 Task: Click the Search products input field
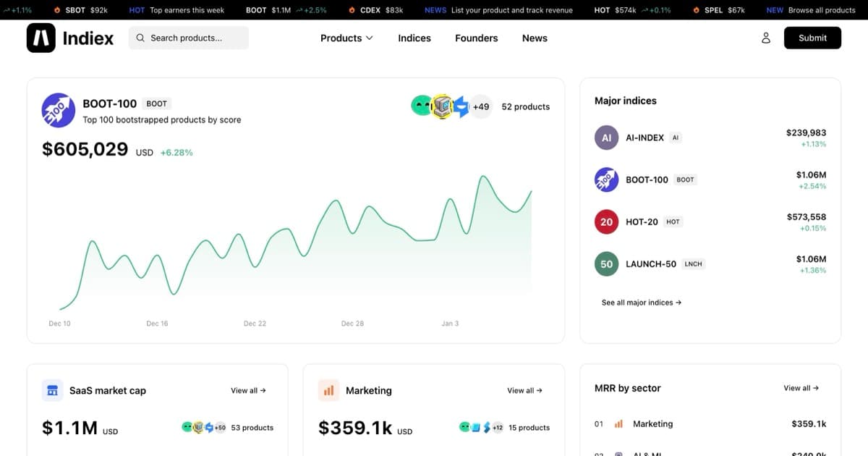pos(189,38)
